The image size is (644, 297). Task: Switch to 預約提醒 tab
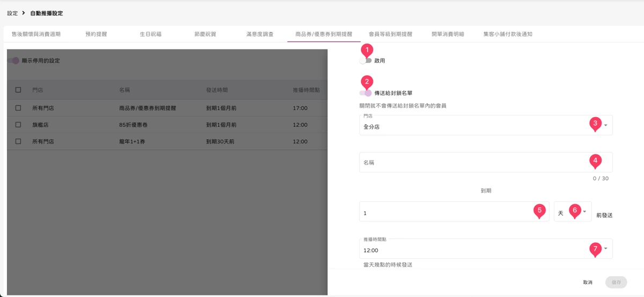point(96,34)
